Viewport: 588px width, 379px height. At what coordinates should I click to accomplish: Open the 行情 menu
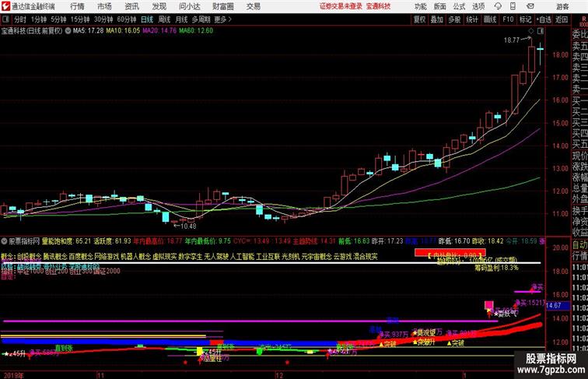tap(77, 6)
